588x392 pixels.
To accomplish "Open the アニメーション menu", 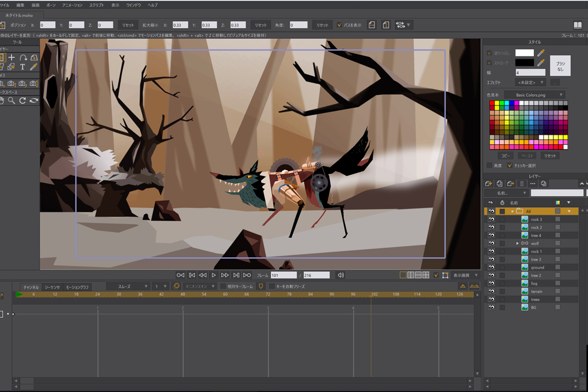I will tap(72, 5).
